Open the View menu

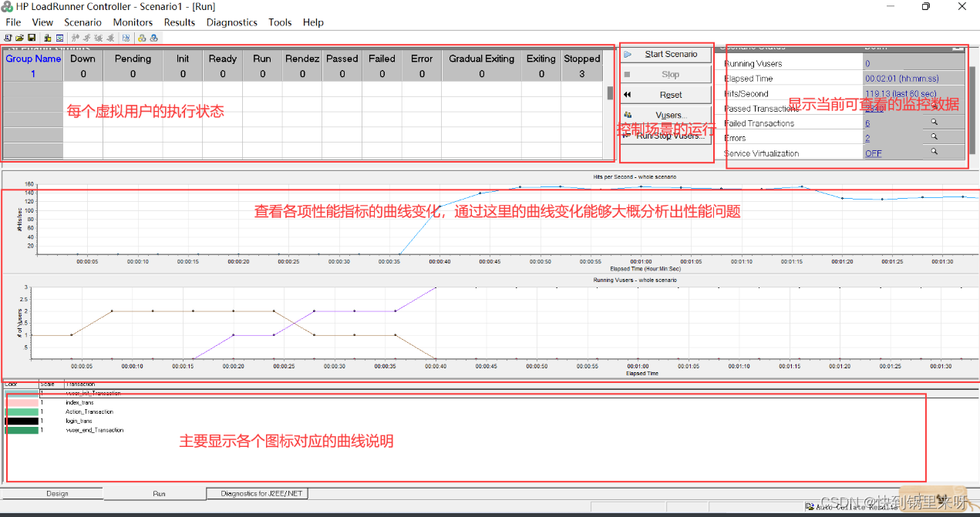[42, 22]
